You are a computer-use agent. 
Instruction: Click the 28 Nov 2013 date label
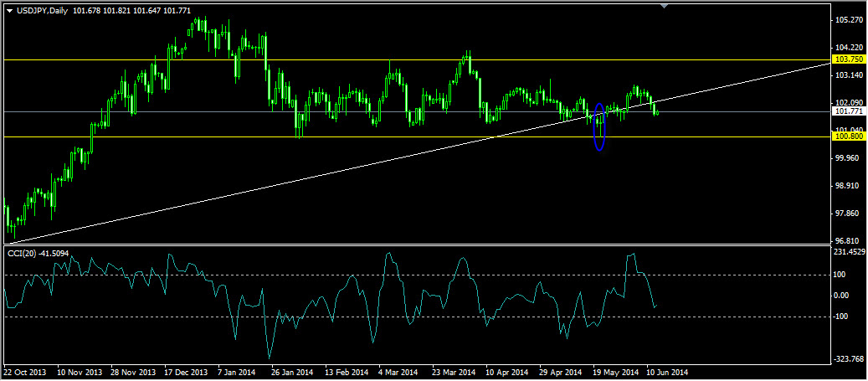tap(133, 372)
